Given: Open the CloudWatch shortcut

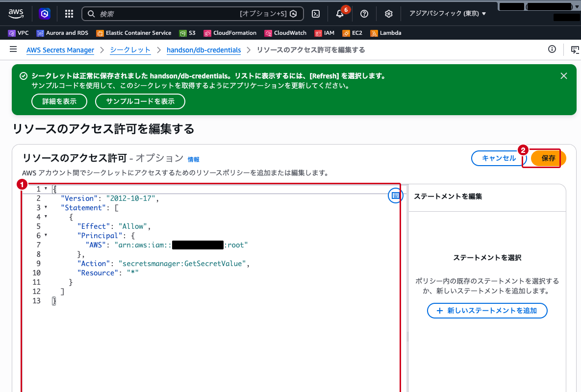Looking at the screenshot, I should tap(285, 33).
